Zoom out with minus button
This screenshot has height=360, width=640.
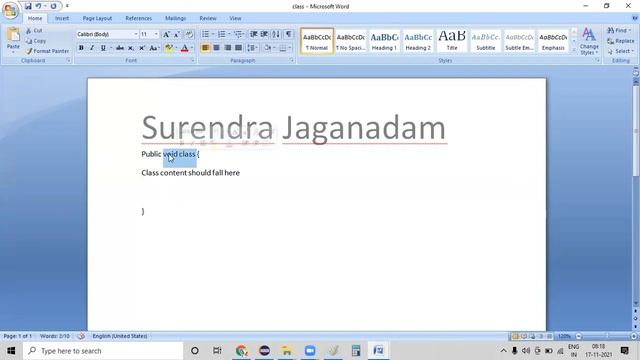click(x=578, y=336)
